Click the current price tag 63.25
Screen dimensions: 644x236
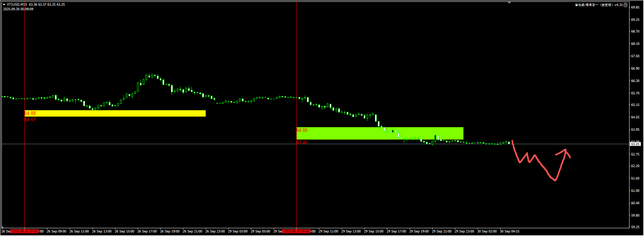(636, 144)
